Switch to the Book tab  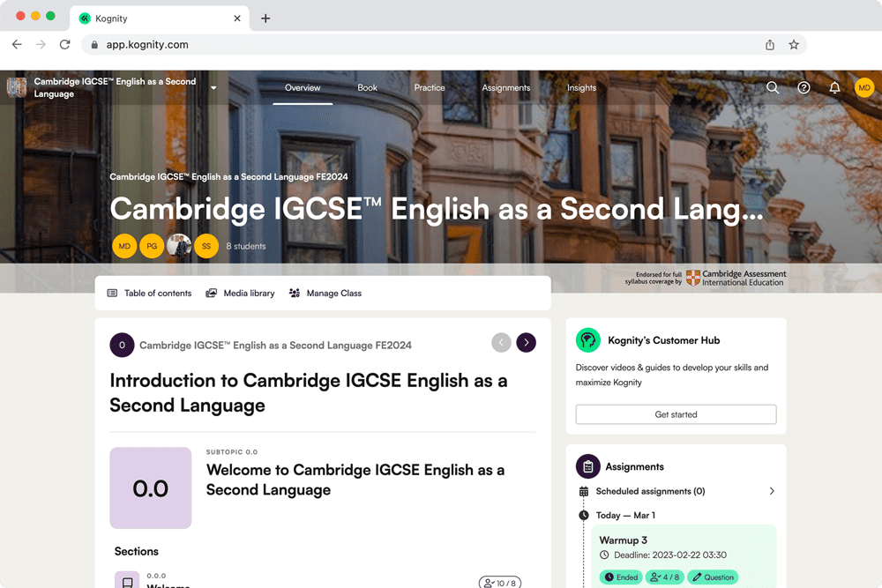(367, 87)
